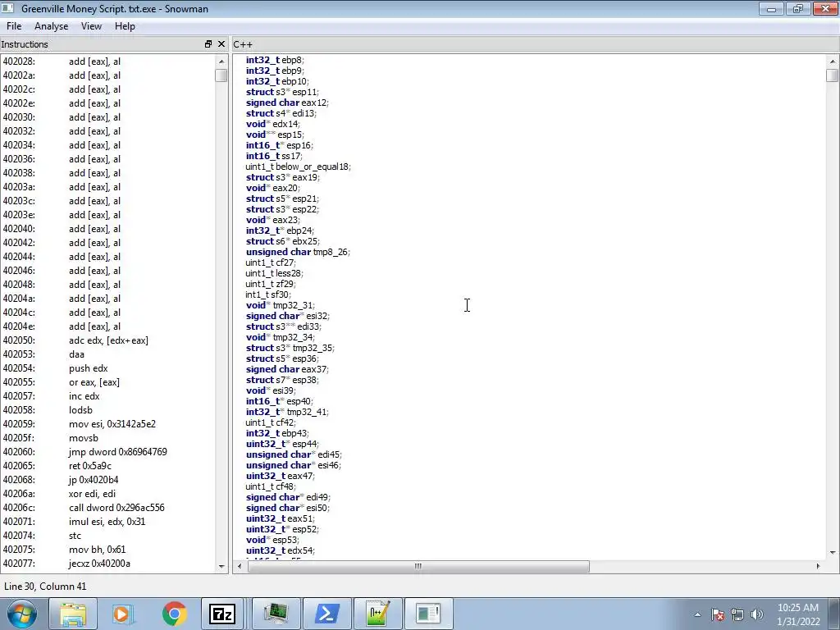Click code line 'unsigned char tmp8_26;'

click(x=298, y=252)
